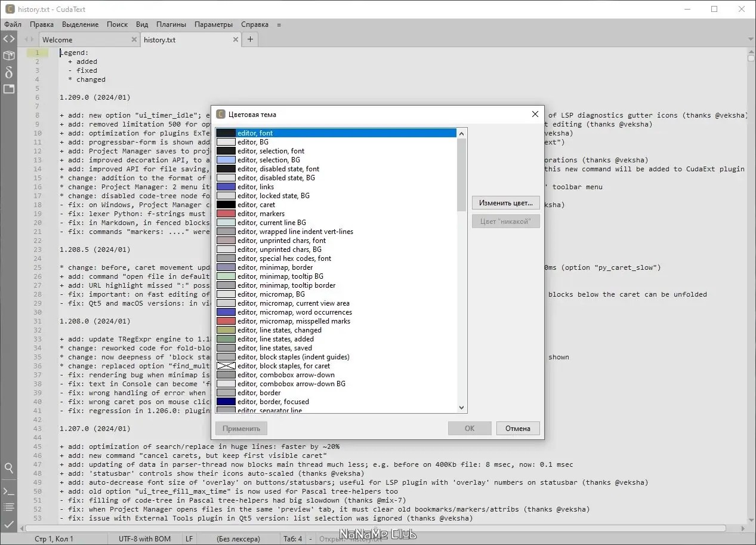
Task: Open the Tabs panel via cube sidebar icon
Action: (x=9, y=56)
